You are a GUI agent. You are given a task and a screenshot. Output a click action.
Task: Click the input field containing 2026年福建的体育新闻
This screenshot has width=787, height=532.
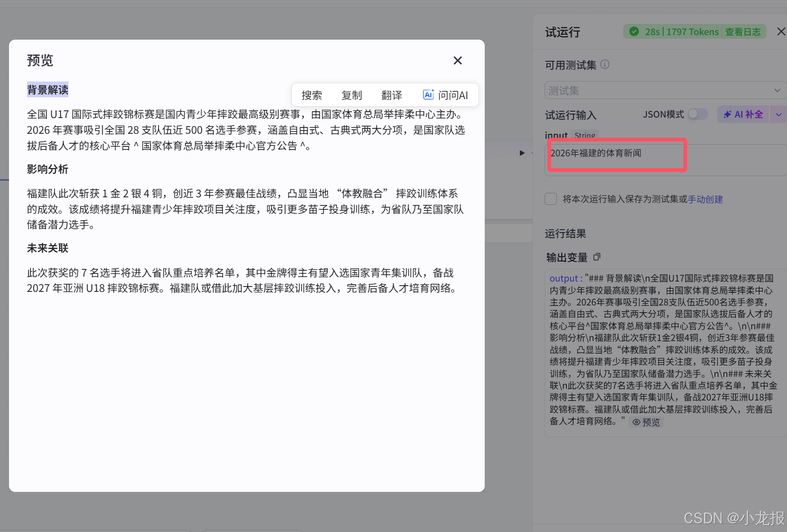tap(616, 155)
